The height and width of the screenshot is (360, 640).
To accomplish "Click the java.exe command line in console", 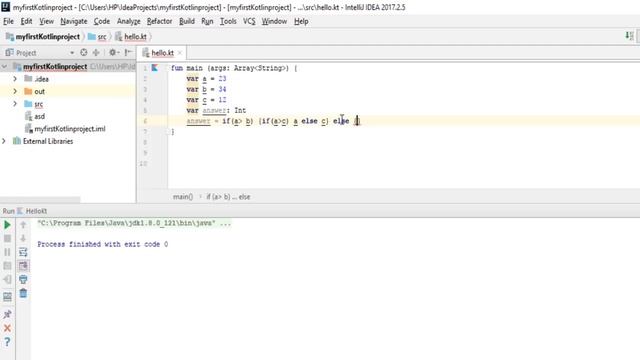I will pos(134,223).
